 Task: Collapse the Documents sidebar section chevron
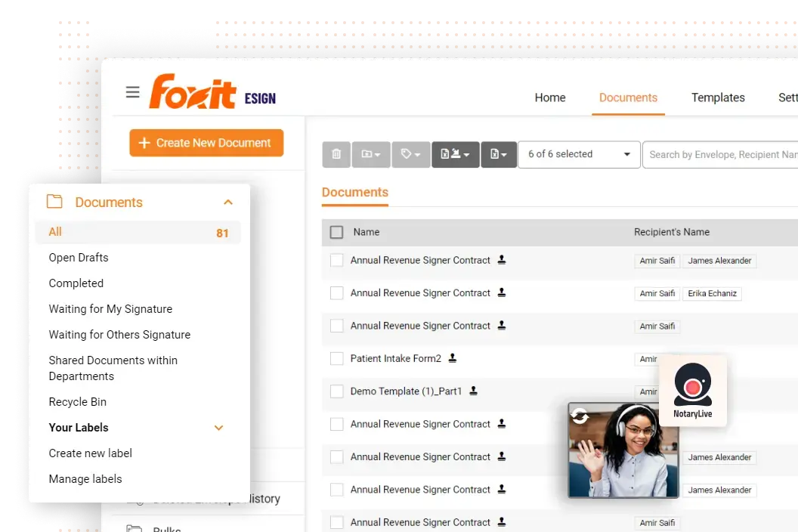[228, 202]
